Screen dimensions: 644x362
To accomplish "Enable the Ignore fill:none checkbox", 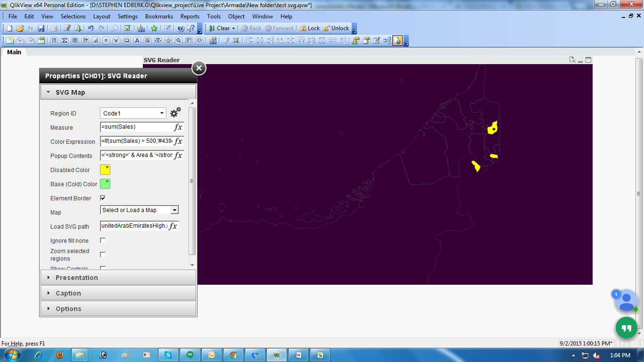I will (x=103, y=240).
